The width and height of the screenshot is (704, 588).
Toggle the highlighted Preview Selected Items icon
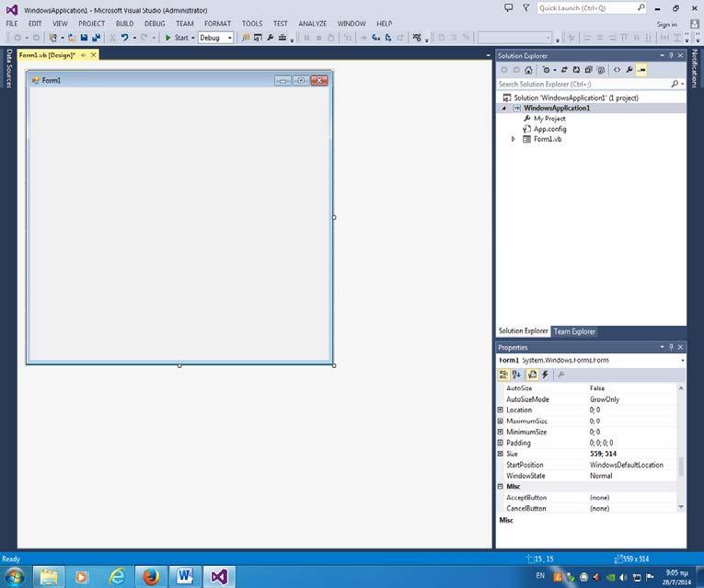(641, 70)
